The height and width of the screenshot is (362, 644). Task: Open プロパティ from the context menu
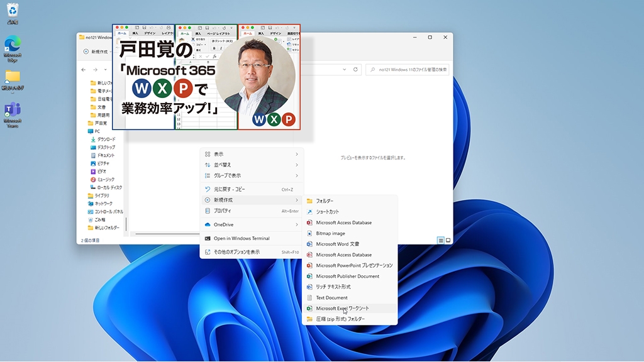(x=252, y=211)
